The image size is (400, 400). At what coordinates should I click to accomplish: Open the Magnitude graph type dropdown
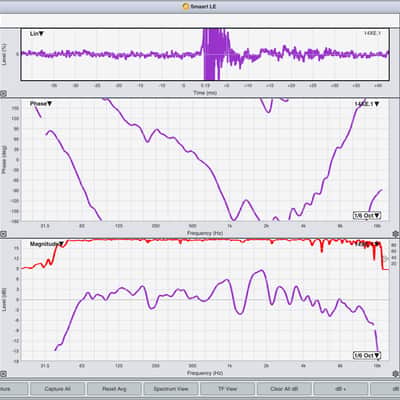coord(47,244)
